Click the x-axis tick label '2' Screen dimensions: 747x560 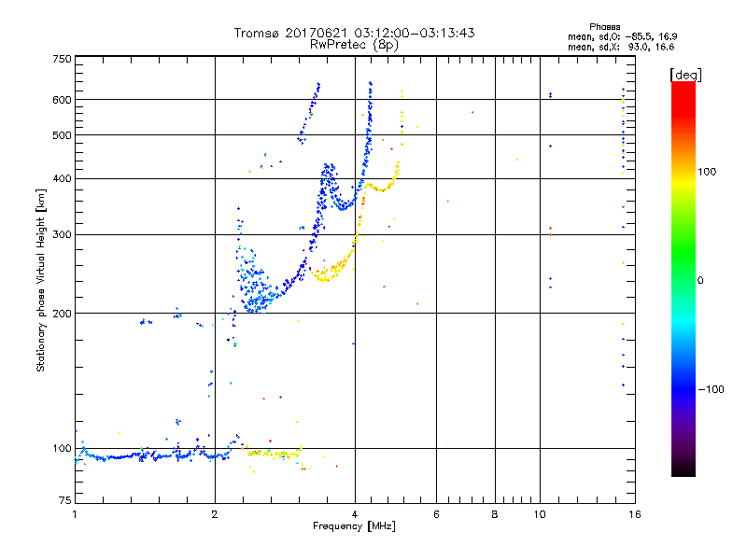point(215,514)
